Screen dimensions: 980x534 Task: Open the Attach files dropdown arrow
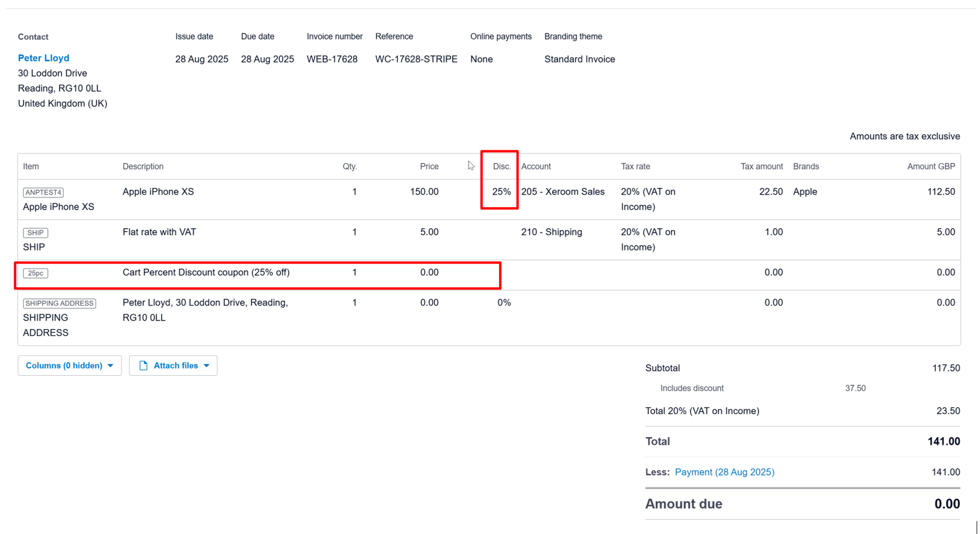click(207, 366)
